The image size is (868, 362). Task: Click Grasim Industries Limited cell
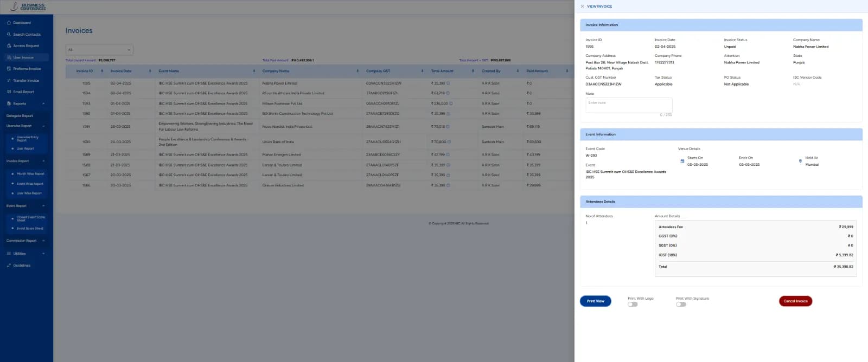coord(283,185)
